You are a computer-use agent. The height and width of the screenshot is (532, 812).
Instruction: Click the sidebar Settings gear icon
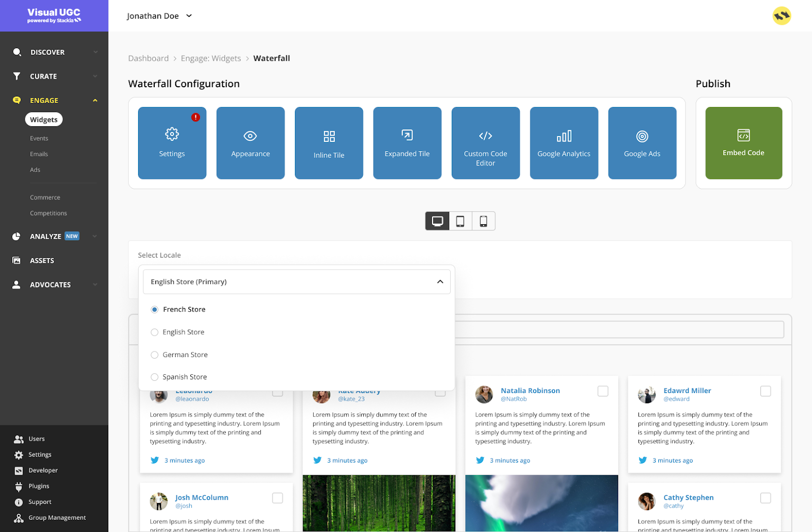pyautogui.click(x=19, y=455)
